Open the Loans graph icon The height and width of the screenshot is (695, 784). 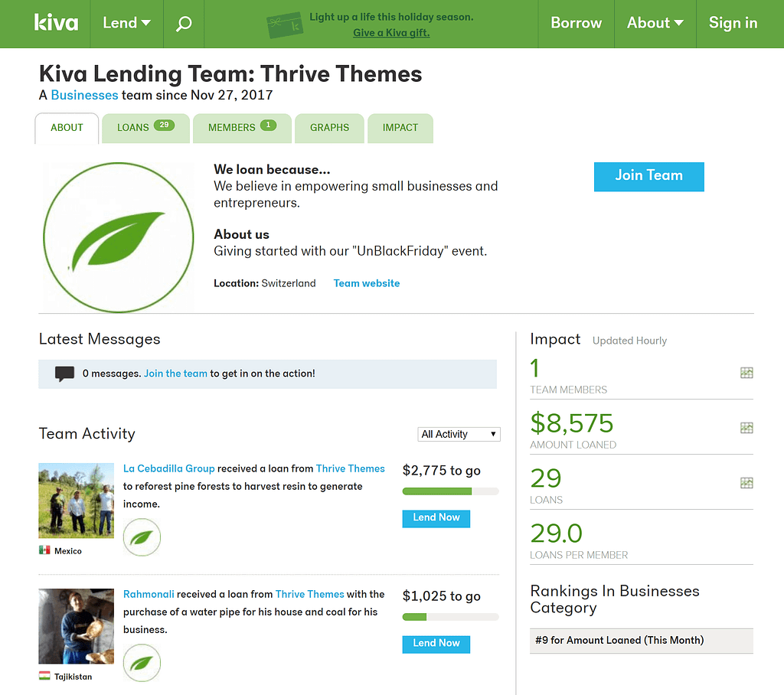746,482
